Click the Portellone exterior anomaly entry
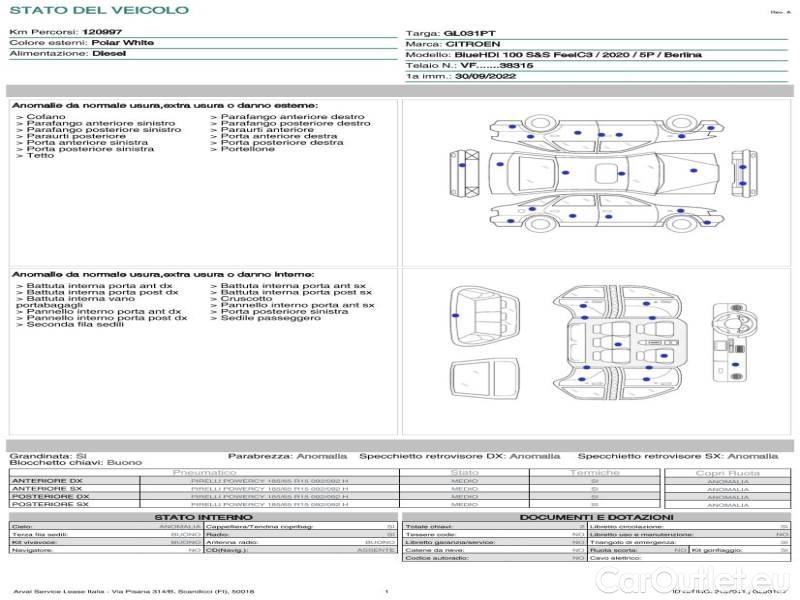800x600 pixels. pos(243,149)
